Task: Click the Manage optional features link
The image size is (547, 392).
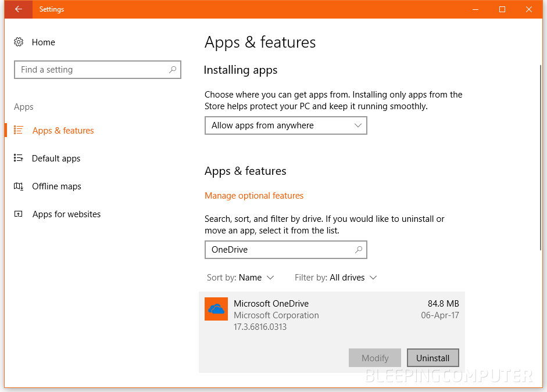Action: [x=254, y=196]
